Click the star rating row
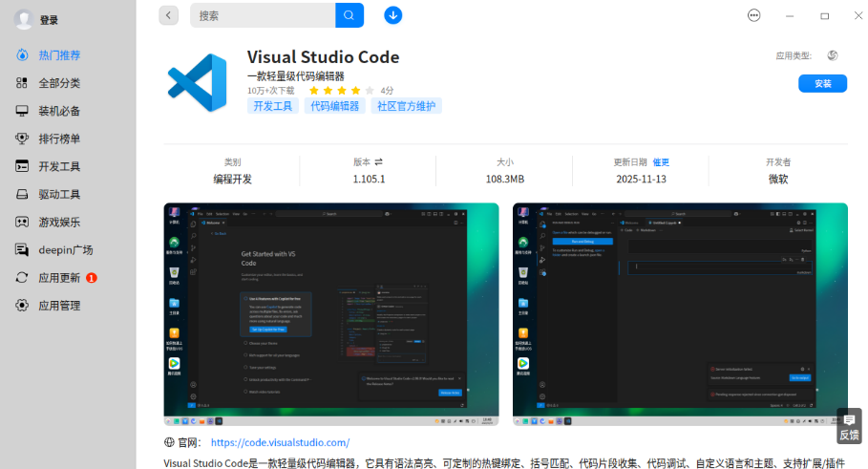This screenshot has width=868, height=469. coord(342,90)
